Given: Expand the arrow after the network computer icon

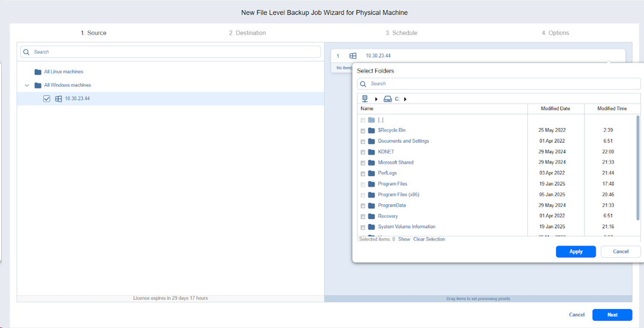Looking at the screenshot, I should point(377,99).
